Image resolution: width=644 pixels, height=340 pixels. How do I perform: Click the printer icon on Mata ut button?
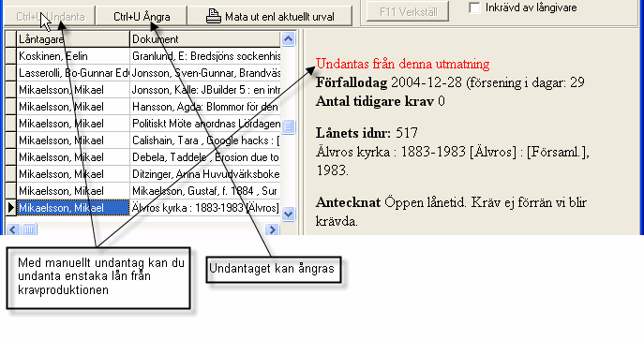coord(213,17)
